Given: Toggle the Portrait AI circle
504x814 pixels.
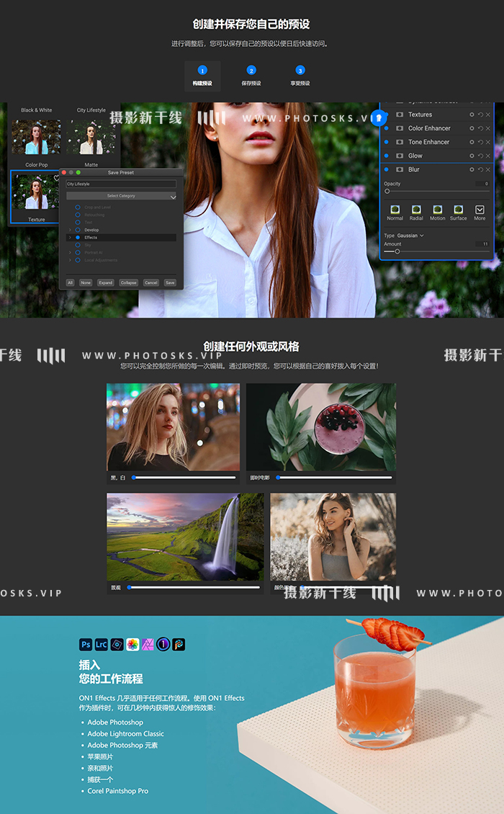Looking at the screenshot, I should click(78, 252).
